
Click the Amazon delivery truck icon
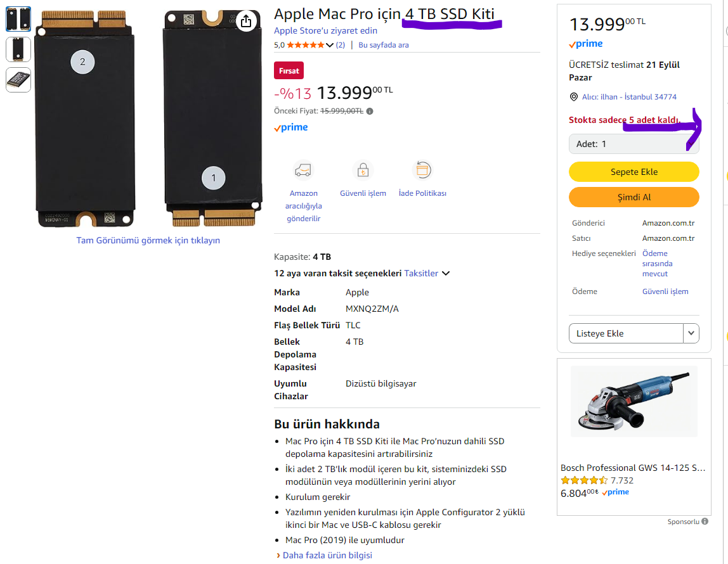coord(303,170)
